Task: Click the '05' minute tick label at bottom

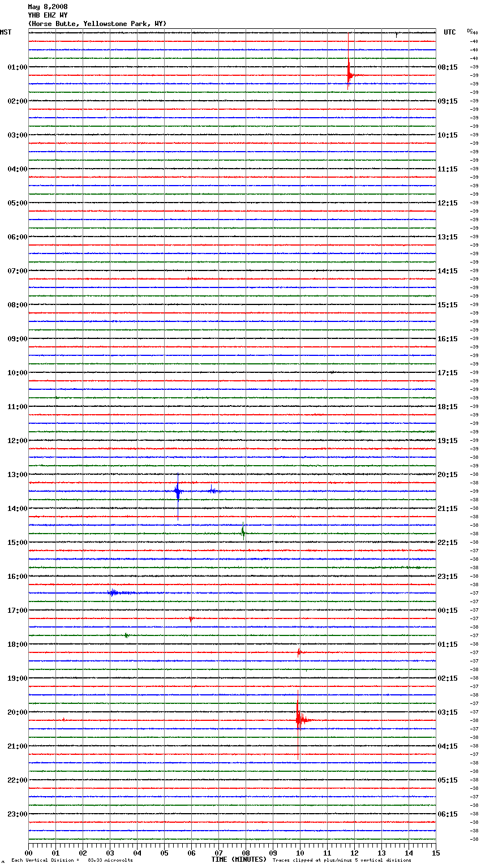Action: pyautogui.click(x=164, y=853)
